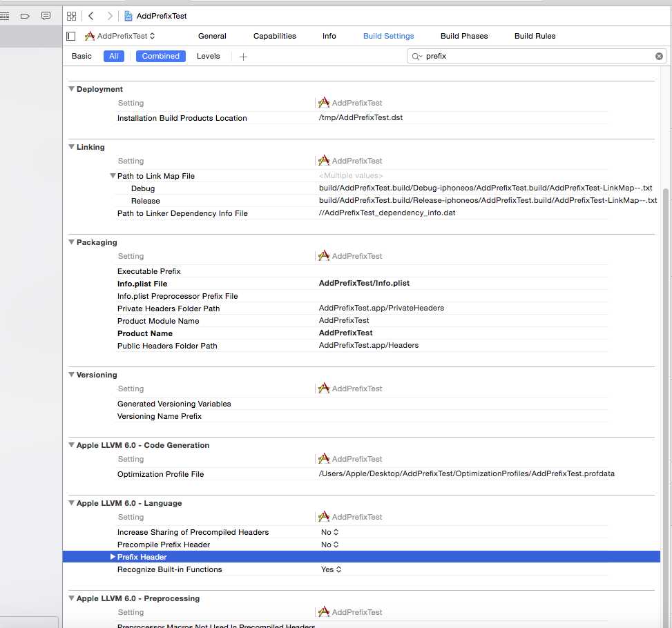Click the target icon in the Deployment Setting row
Screen dimensions: 672x628
pyautogui.click(x=324, y=102)
